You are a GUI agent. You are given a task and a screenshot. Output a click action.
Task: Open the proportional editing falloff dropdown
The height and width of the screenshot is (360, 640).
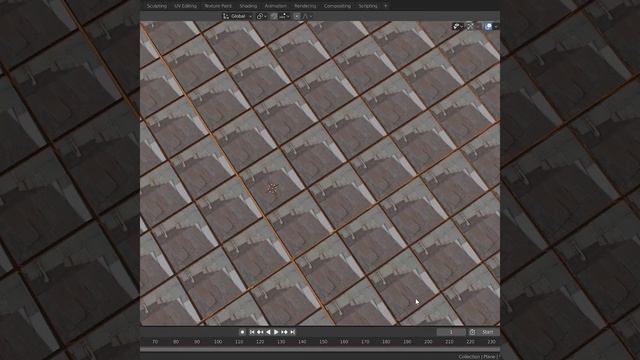(x=308, y=16)
